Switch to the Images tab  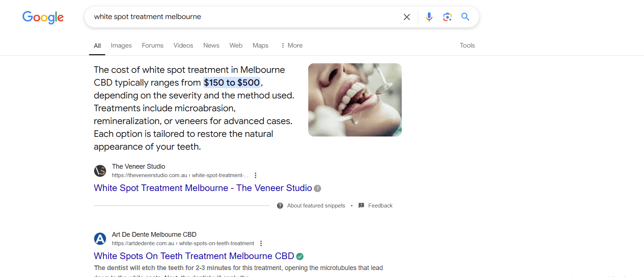coord(121,45)
